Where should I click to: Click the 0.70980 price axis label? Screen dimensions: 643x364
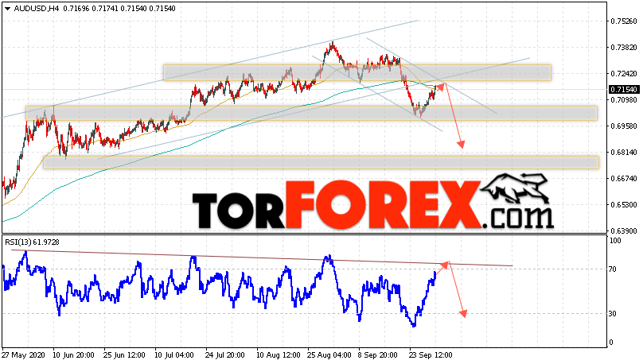coord(624,100)
